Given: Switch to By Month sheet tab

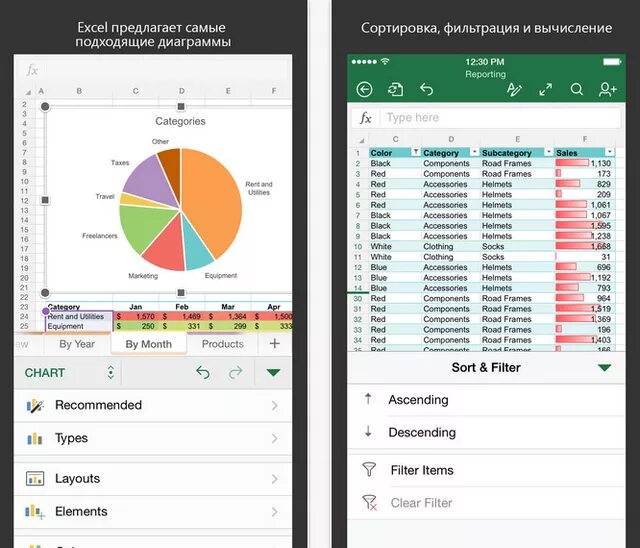Looking at the screenshot, I should point(149,344).
